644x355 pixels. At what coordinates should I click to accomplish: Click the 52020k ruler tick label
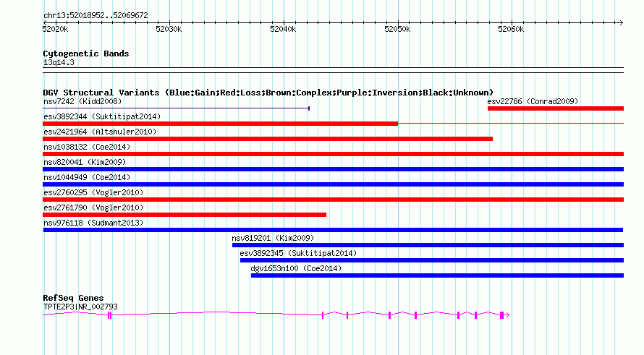click(x=56, y=30)
